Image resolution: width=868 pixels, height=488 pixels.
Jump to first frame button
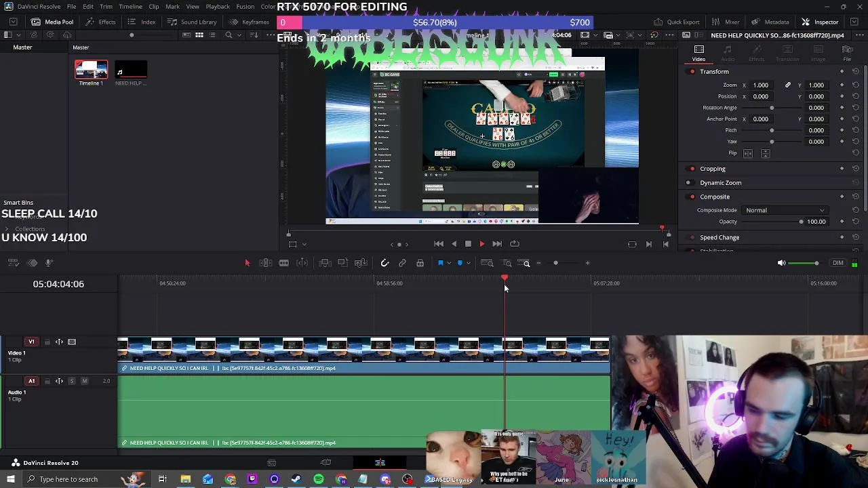coord(439,244)
